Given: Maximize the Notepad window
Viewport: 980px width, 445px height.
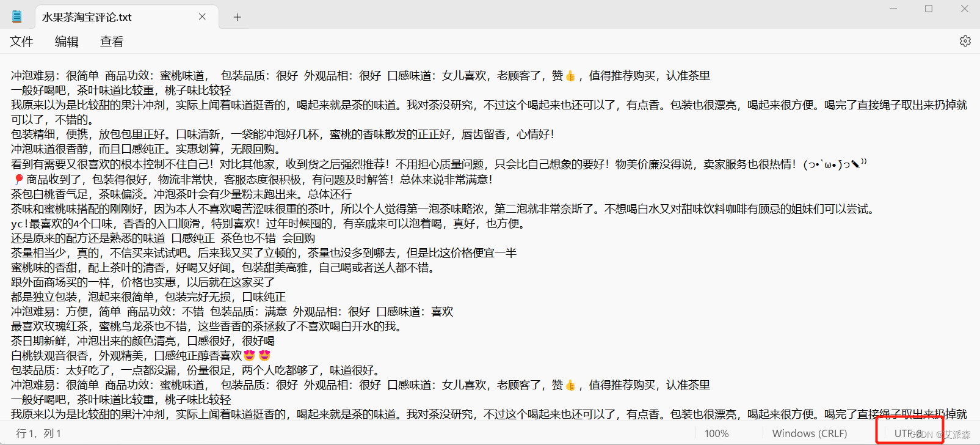Looking at the screenshot, I should coord(929,9).
